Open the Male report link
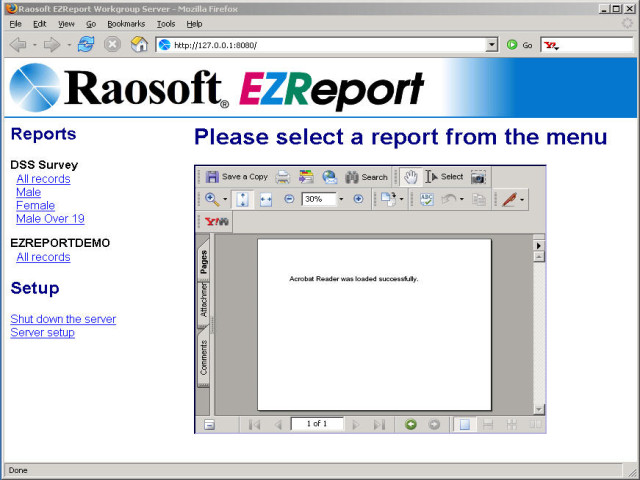Screen dimensions: 640x480 [x=29, y=192]
